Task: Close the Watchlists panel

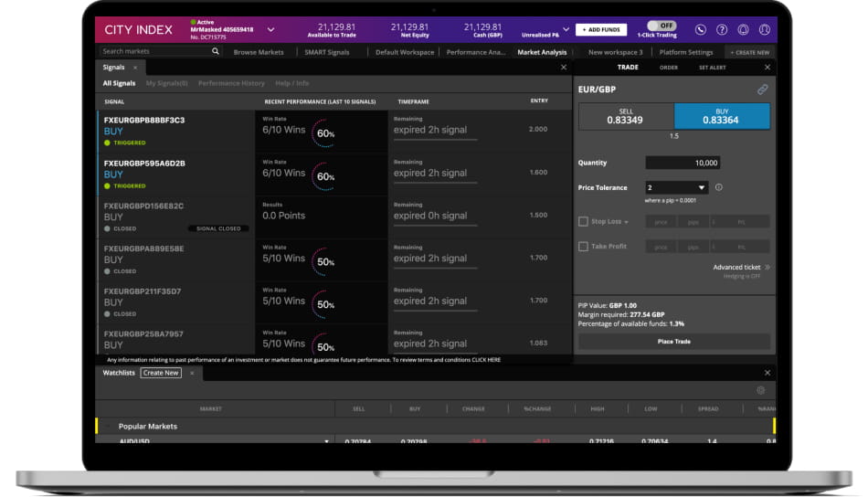Action: [x=767, y=373]
